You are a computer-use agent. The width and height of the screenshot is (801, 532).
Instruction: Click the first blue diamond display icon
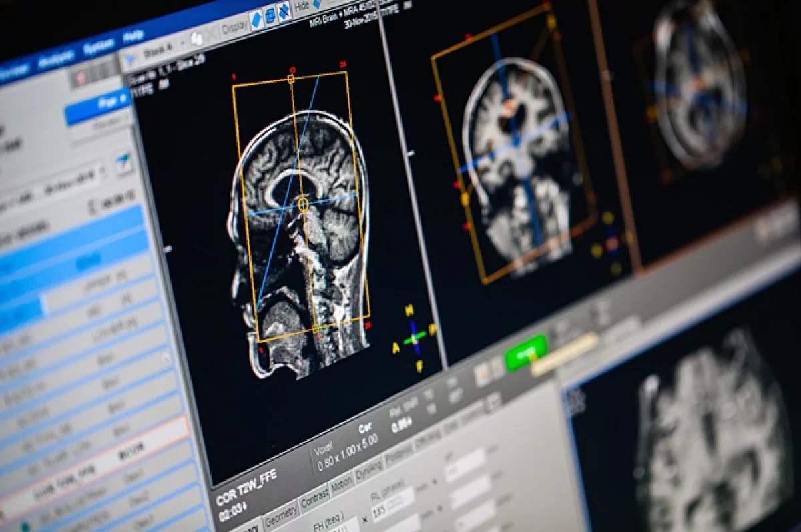257,19
